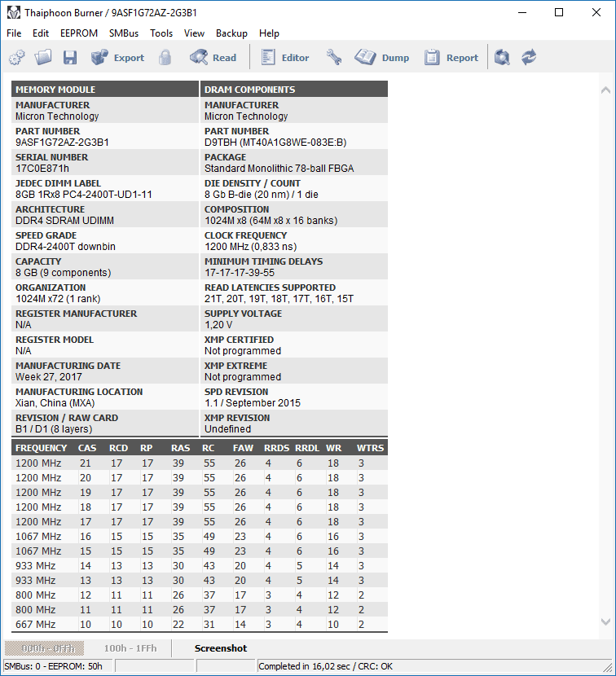Open the Edit menu
Image resolution: width=616 pixels, height=676 pixels.
pyautogui.click(x=41, y=33)
